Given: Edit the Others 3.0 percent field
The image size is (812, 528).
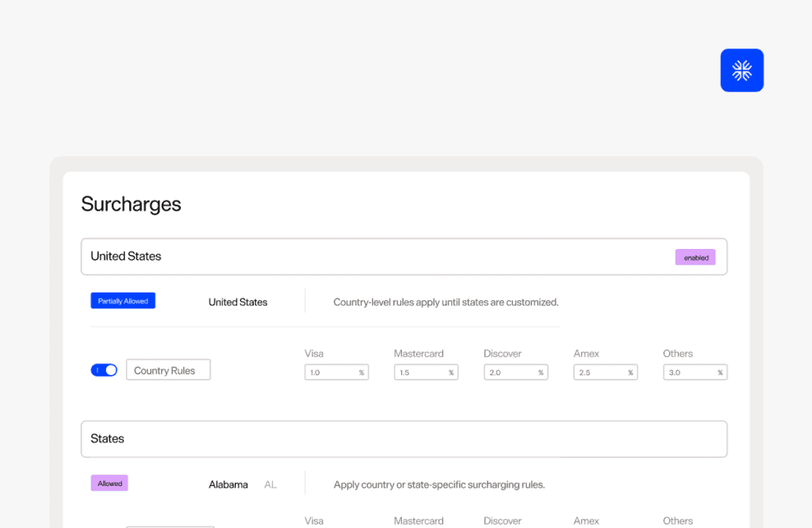Looking at the screenshot, I should (695, 372).
